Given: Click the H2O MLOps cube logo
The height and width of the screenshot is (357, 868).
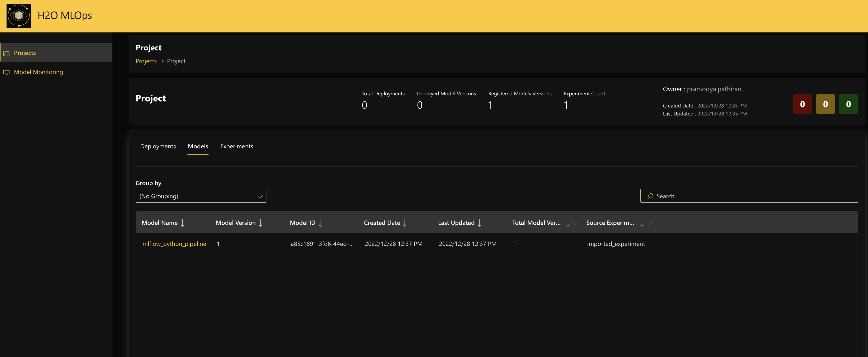Looking at the screenshot, I should point(19,15).
